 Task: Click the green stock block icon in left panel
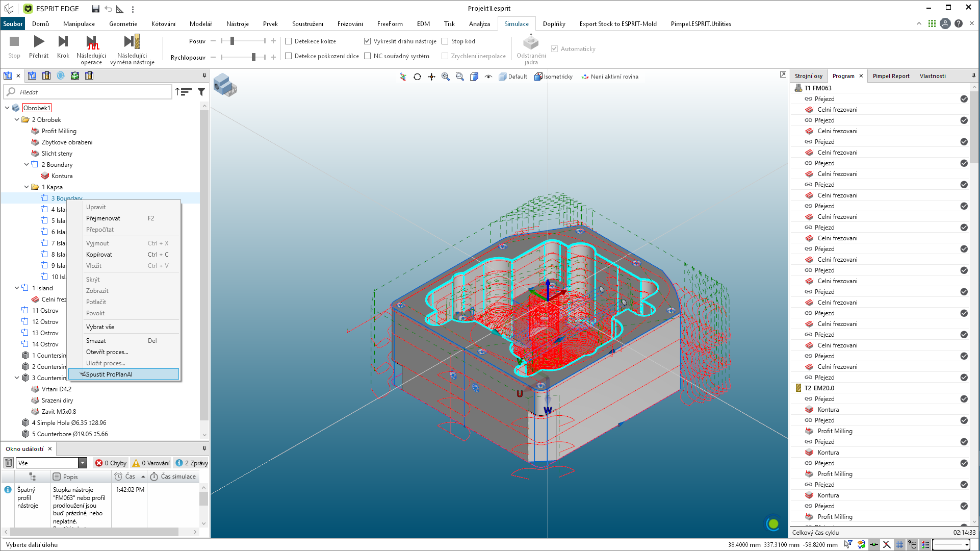point(75,76)
